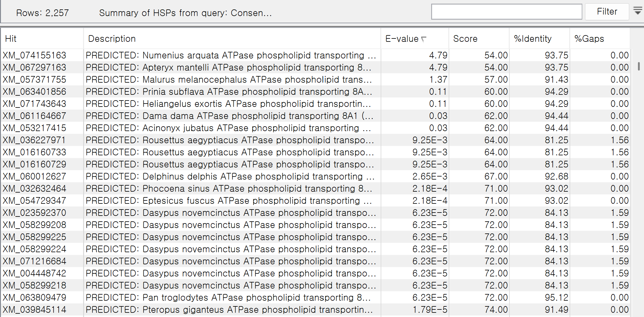Click the E-value sort arrow indicator
Viewport: 644px width, 317px height.
[424, 39]
